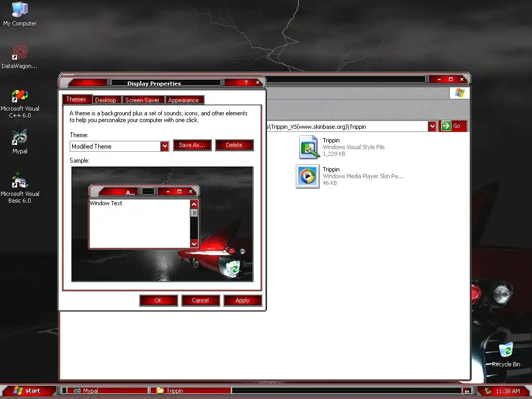Open the Recycle Bin on desktop

[506, 354]
